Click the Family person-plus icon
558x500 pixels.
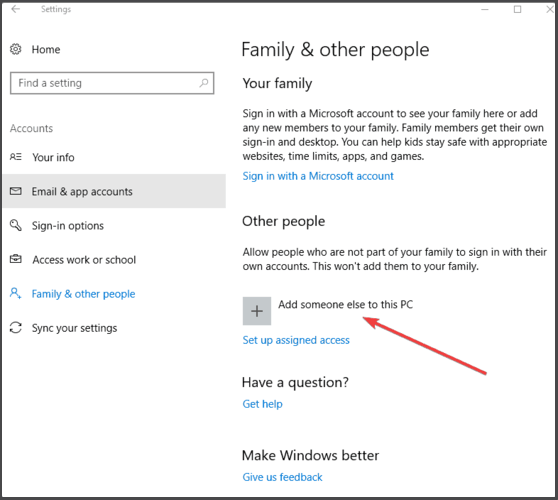click(15, 293)
